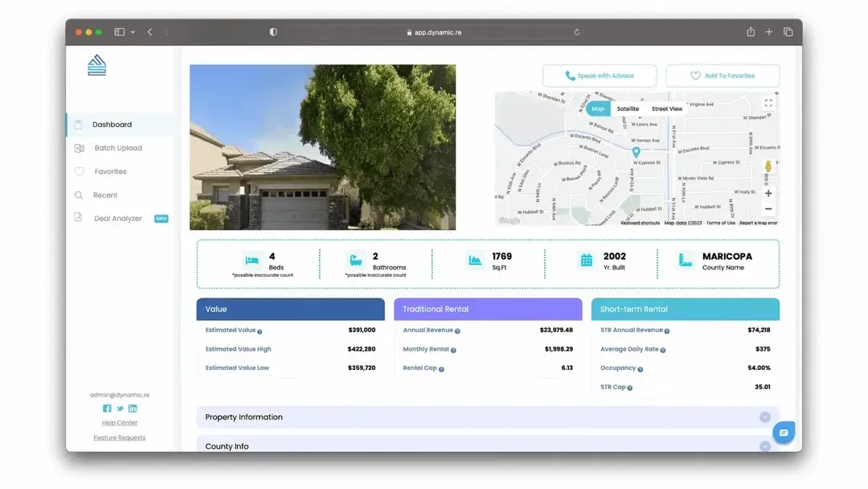
Task: Click the Bathrooms bathtub icon
Action: click(355, 260)
